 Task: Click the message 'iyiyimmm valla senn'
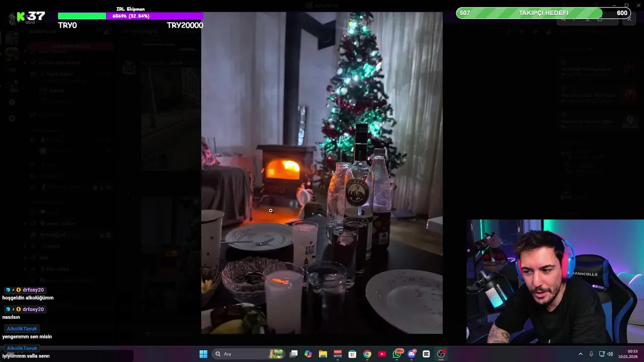pyautogui.click(x=26, y=356)
